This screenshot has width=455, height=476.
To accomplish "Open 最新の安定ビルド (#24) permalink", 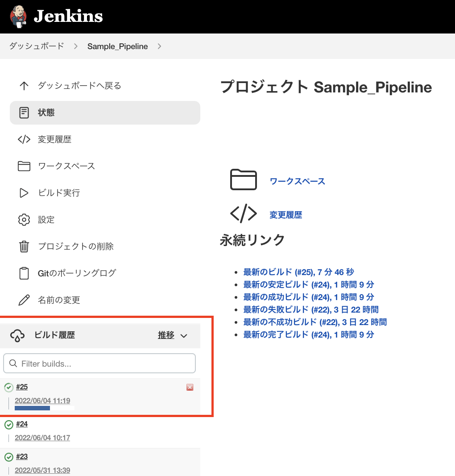I will pyautogui.click(x=309, y=284).
